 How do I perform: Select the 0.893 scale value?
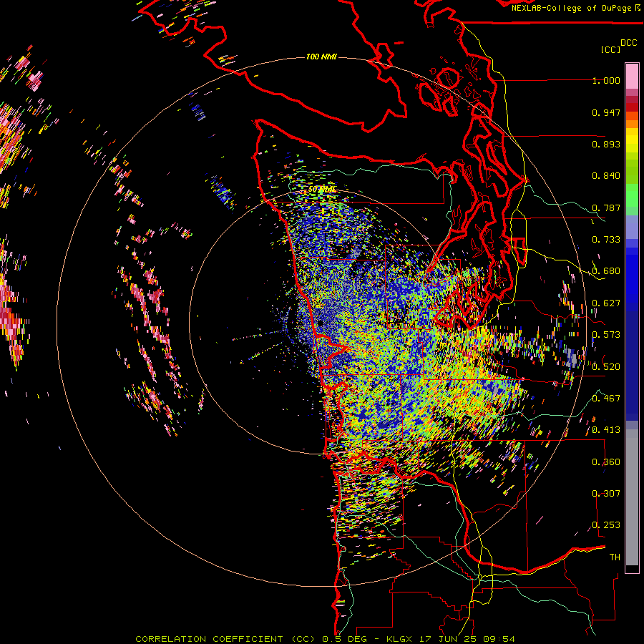click(x=606, y=144)
